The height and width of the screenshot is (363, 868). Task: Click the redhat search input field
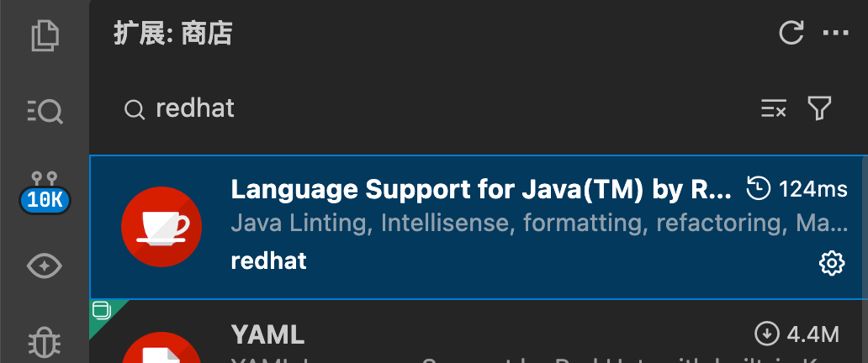pyautogui.click(x=437, y=108)
